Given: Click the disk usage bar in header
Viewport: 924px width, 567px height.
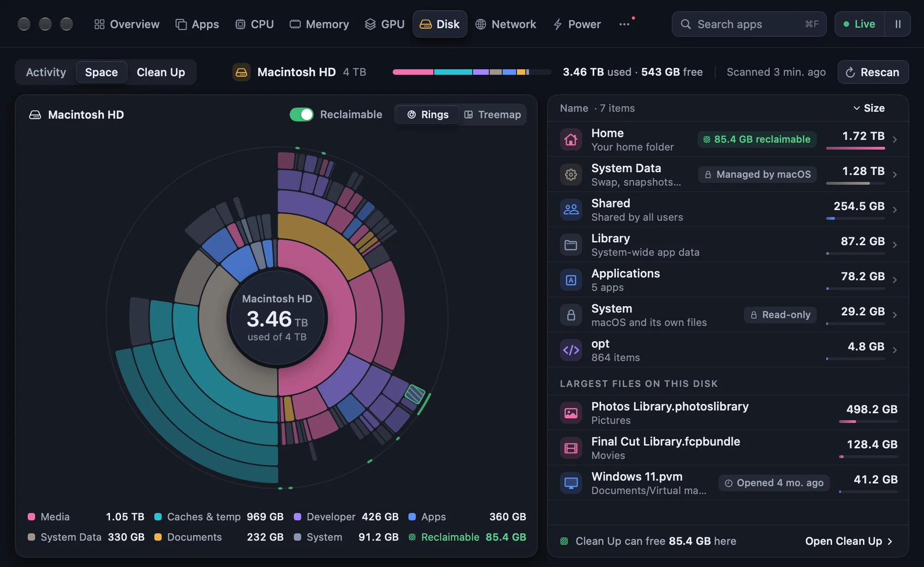Looking at the screenshot, I should tap(472, 72).
